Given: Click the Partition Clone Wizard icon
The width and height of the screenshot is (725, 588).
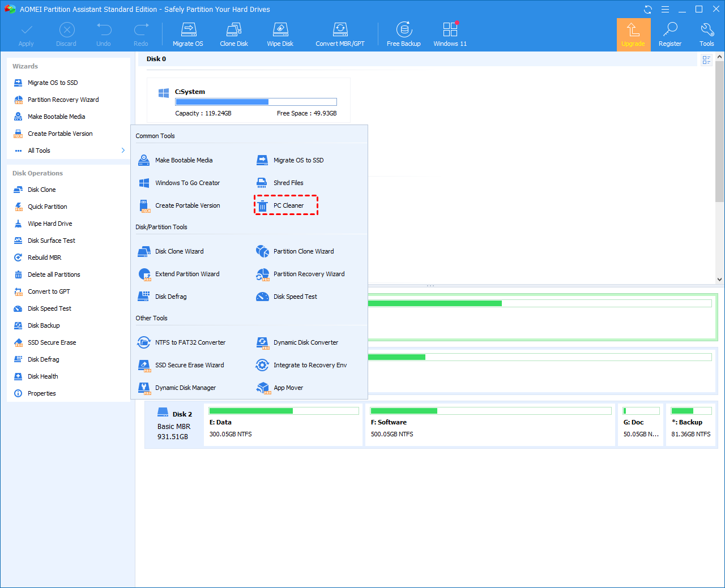Looking at the screenshot, I should 262,251.
